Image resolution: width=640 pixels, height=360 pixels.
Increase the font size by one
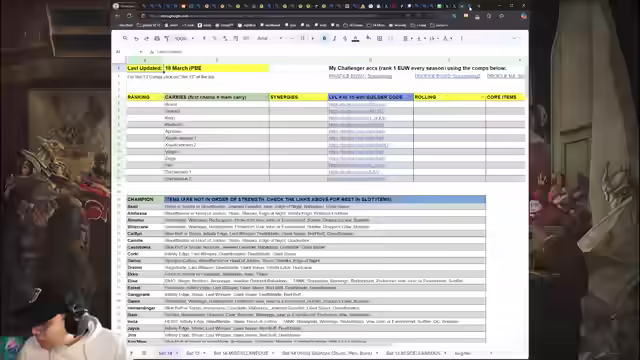point(313,38)
